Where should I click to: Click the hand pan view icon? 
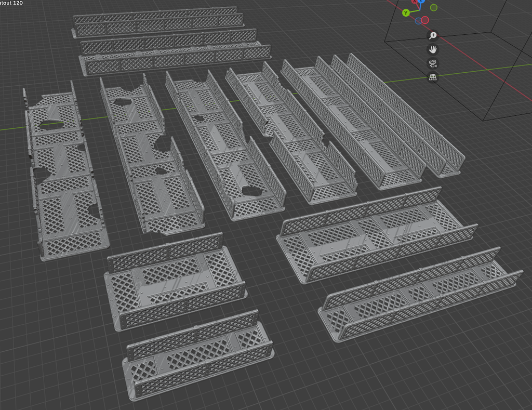point(433,49)
